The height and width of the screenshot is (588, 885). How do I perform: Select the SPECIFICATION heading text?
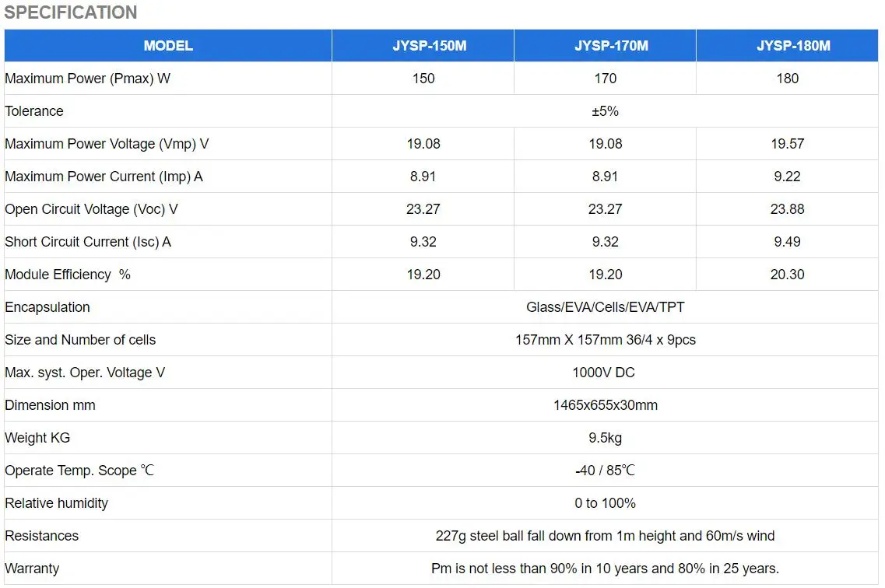pyautogui.click(x=71, y=12)
